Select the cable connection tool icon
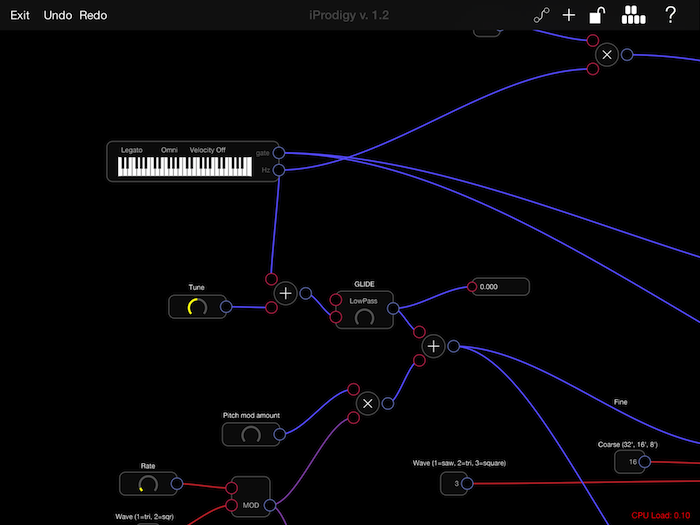This screenshot has width=700, height=525. [542, 15]
